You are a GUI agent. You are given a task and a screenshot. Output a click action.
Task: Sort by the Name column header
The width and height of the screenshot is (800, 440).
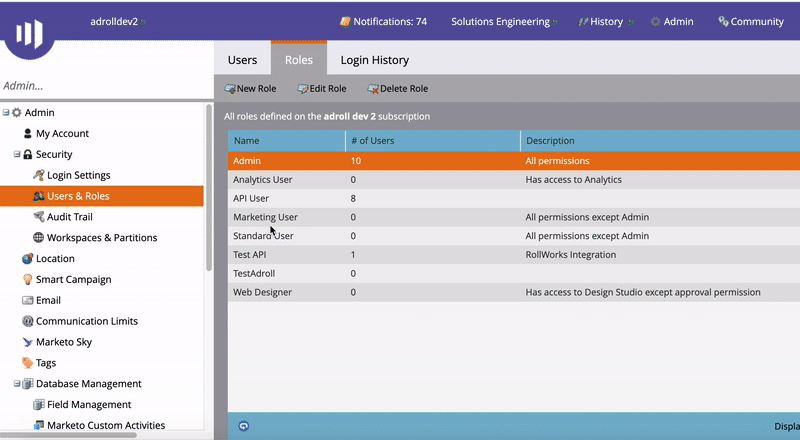pyautogui.click(x=287, y=141)
